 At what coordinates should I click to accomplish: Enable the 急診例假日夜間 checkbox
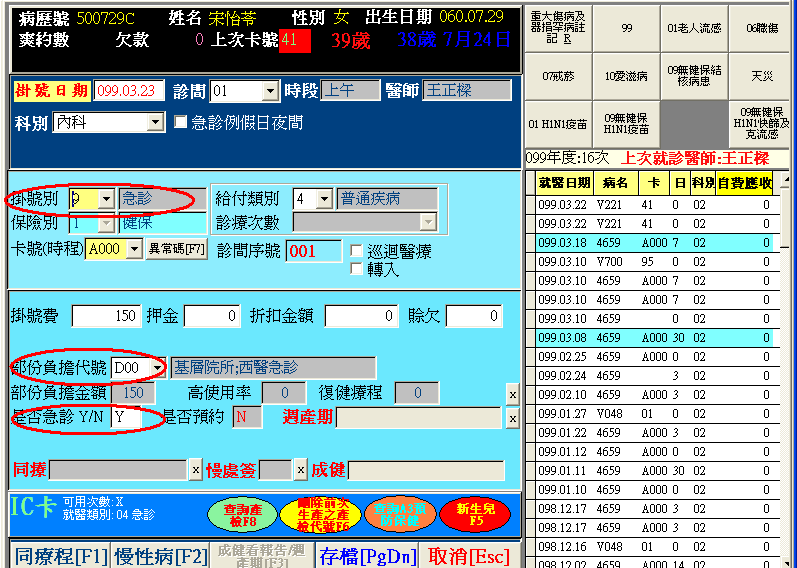click(181, 122)
